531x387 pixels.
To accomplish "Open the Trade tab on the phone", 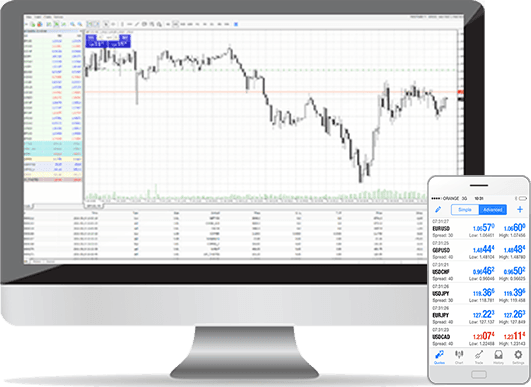I will click(x=479, y=357).
